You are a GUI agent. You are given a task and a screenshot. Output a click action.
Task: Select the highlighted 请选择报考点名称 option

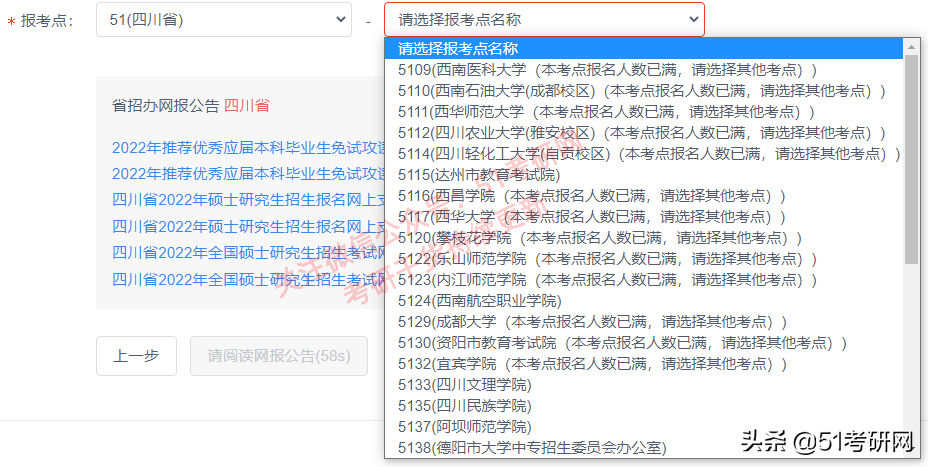(x=644, y=49)
